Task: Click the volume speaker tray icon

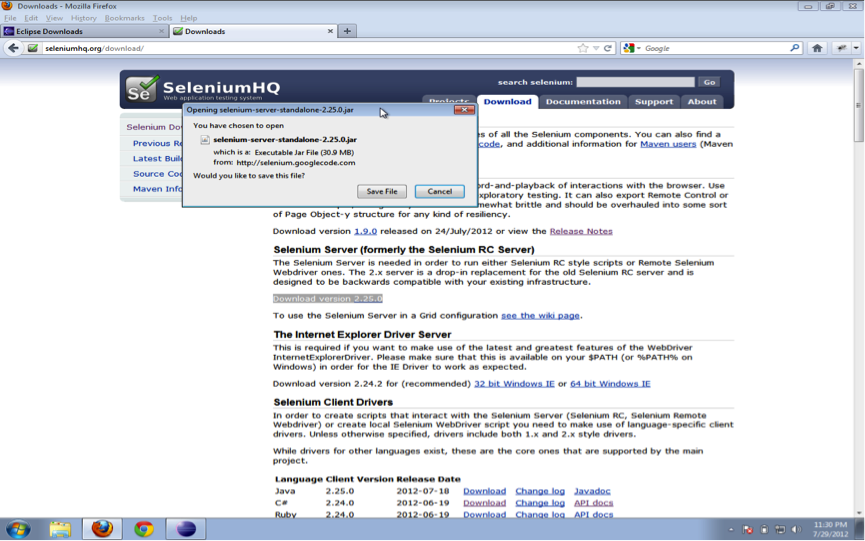Action: pos(796,529)
